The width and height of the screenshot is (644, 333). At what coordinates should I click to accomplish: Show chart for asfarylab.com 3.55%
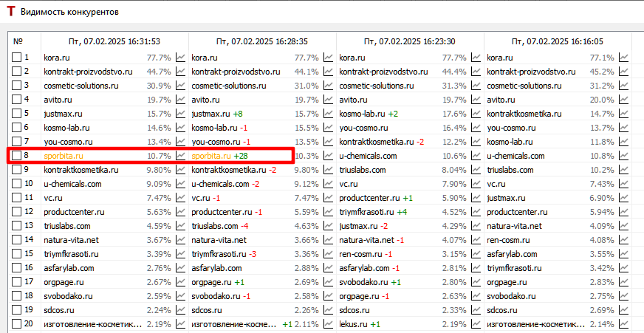point(624,254)
